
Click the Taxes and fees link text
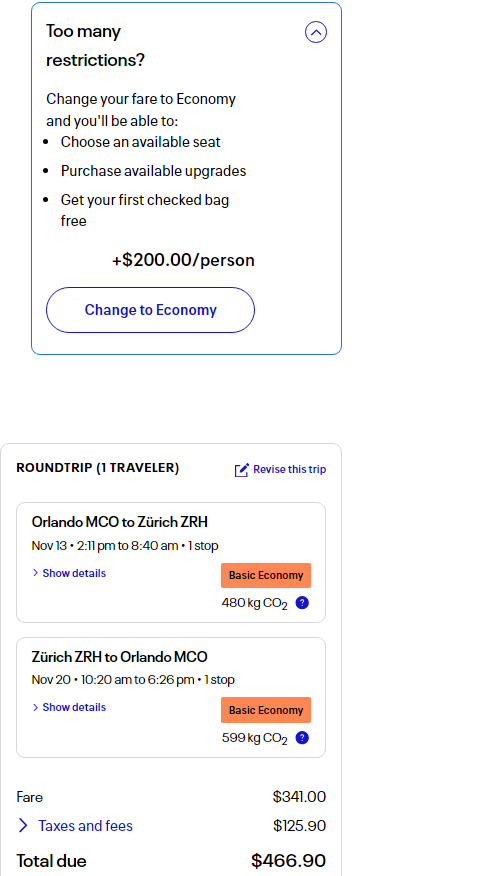[x=85, y=826]
